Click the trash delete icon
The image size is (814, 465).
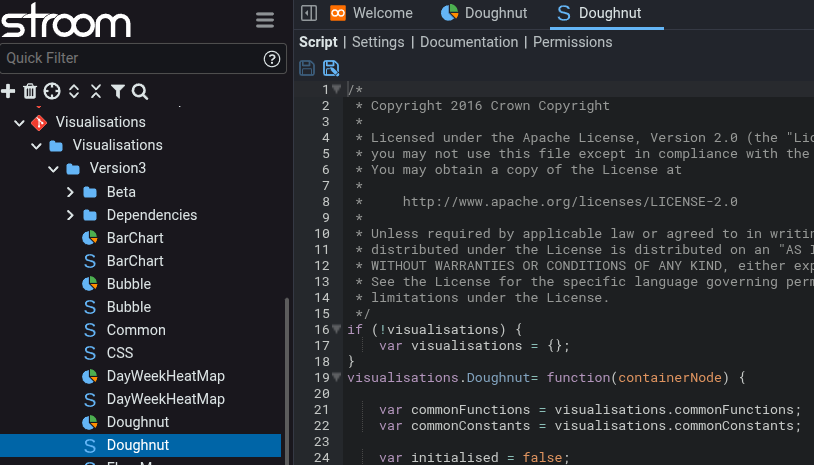pos(30,91)
